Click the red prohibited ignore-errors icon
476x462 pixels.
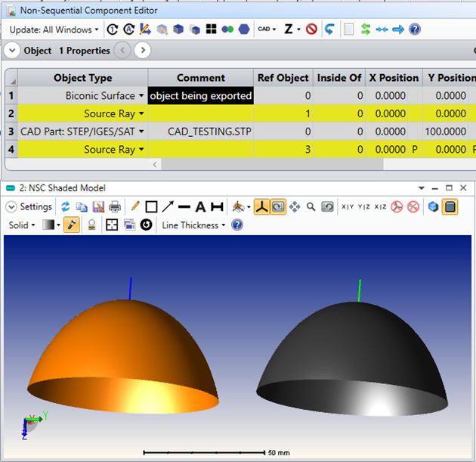(311, 29)
